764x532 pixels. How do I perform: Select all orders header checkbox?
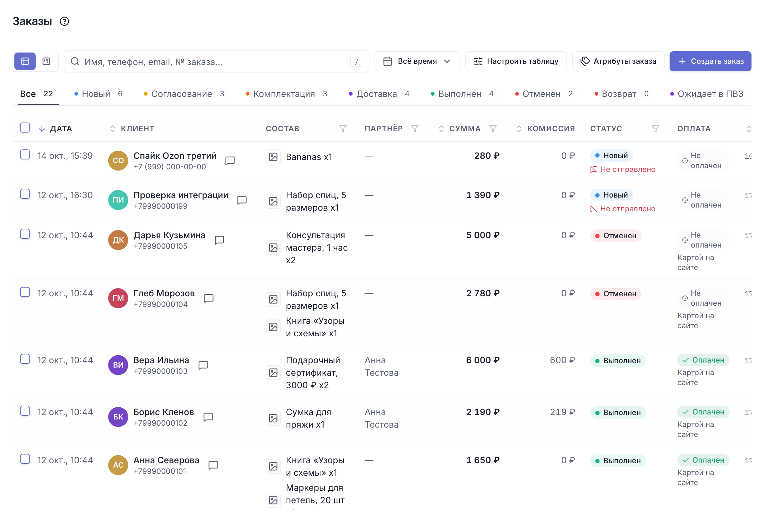point(25,128)
